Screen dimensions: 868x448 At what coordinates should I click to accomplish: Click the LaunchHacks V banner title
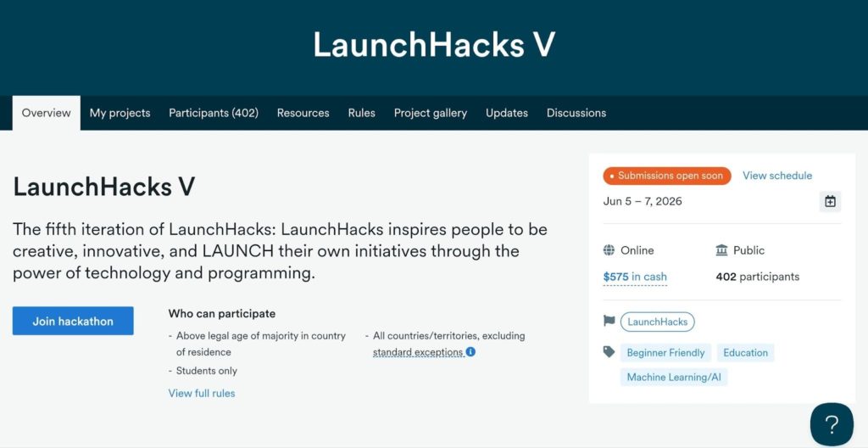click(434, 44)
